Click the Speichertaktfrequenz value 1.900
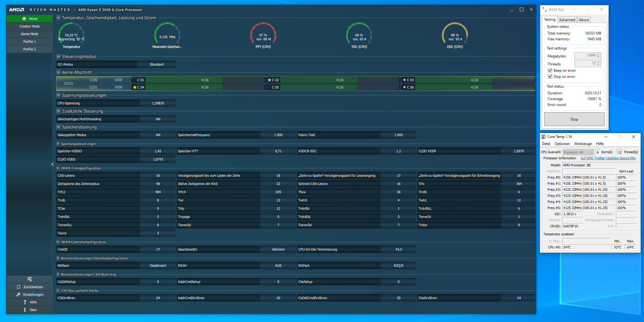This screenshot has width=644, height=322. click(x=278, y=135)
